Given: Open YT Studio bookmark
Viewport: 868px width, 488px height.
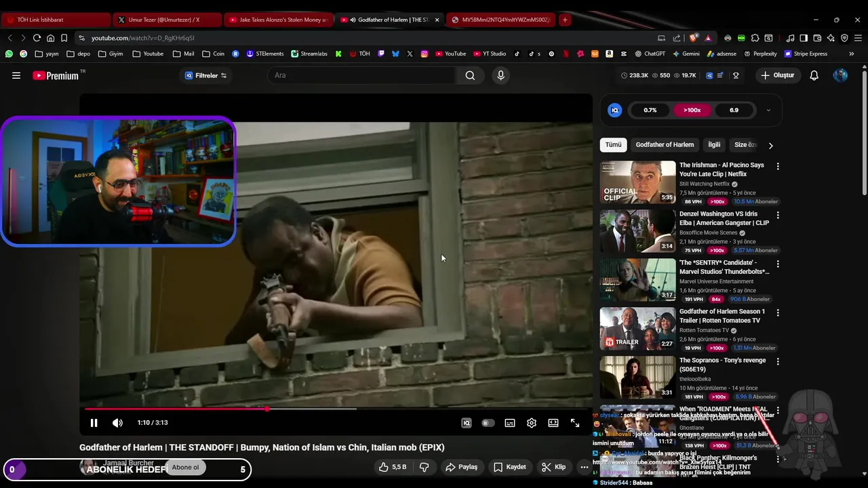Looking at the screenshot, I should coord(488,54).
